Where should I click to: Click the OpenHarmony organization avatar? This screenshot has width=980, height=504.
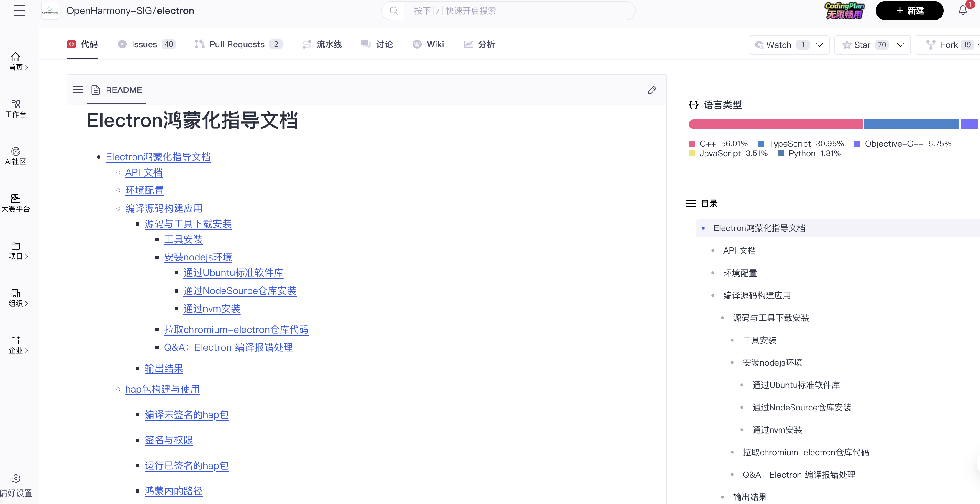point(50,11)
